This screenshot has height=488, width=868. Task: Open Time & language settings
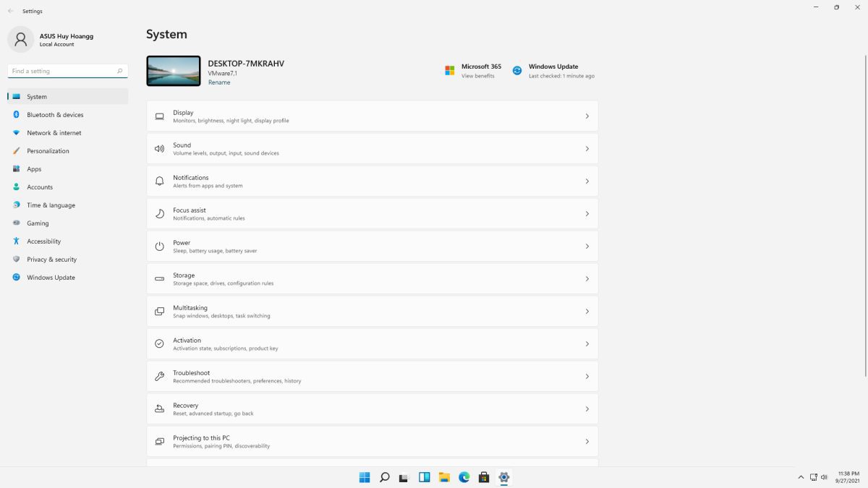[68, 205]
